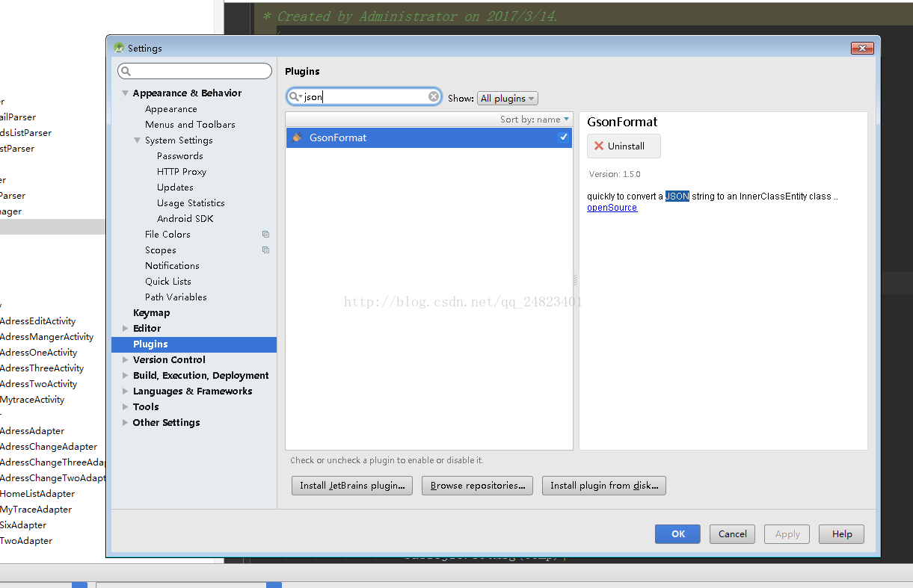The height and width of the screenshot is (588, 913).
Task: Click the plugin search magnifier icon
Action: pyautogui.click(x=295, y=96)
